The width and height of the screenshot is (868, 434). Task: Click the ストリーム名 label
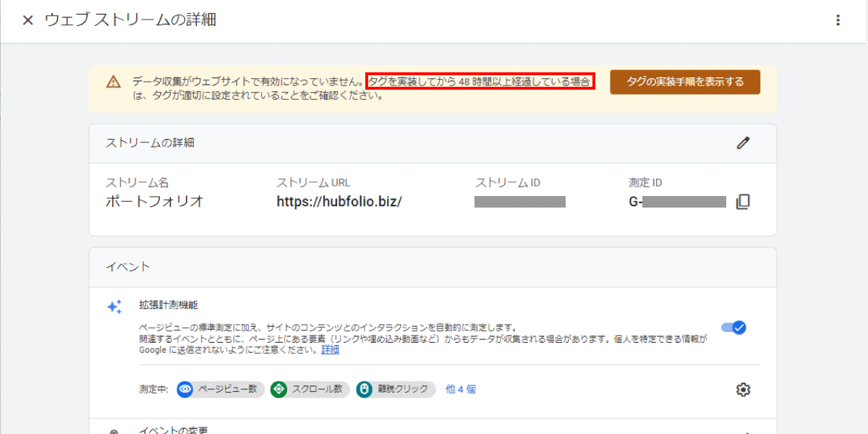[x=137, y=183]
